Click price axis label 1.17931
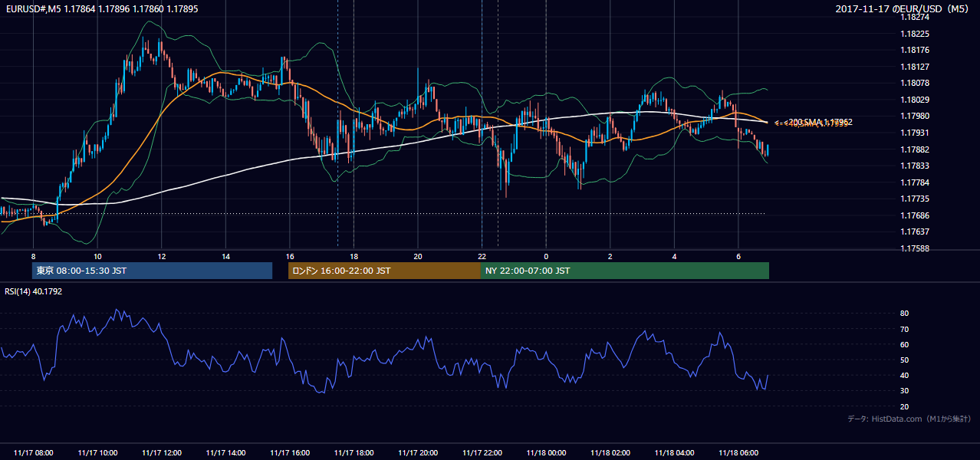 [x=915, y=133]
